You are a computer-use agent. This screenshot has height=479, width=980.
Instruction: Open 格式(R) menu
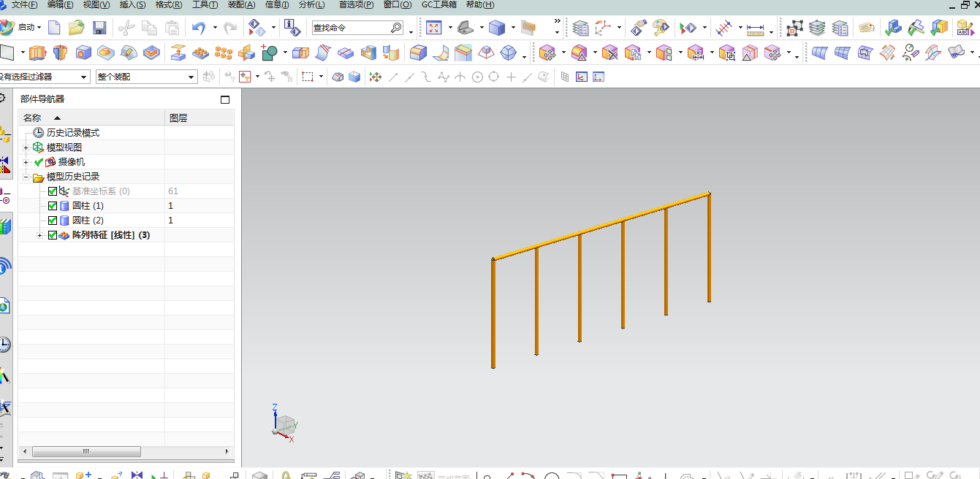pos(169,5)
